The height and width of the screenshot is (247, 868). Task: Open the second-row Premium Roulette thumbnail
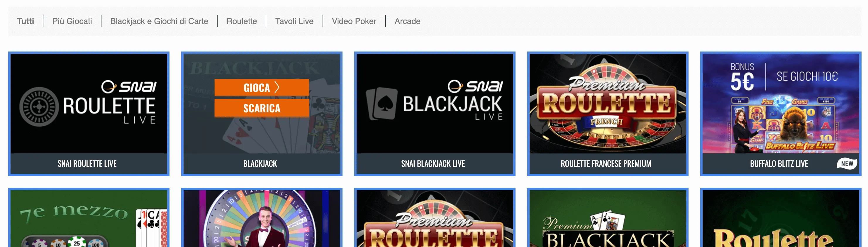coord(435,218)
